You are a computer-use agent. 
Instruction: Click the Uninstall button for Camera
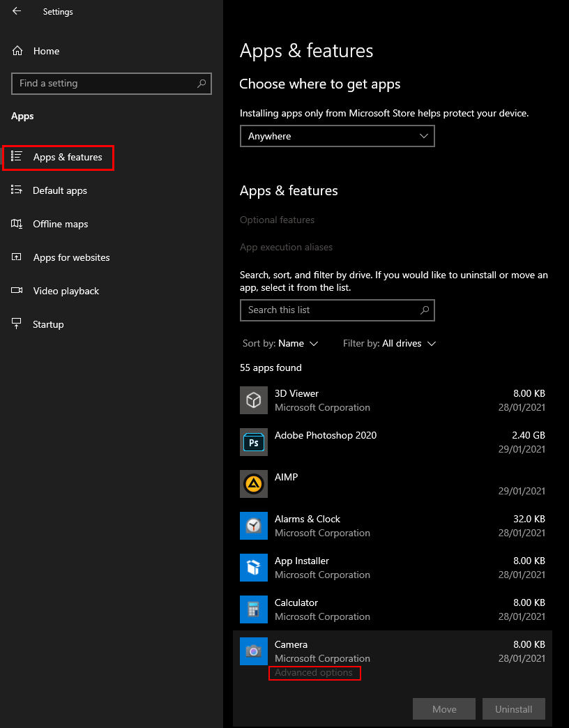tap(514, 709)
